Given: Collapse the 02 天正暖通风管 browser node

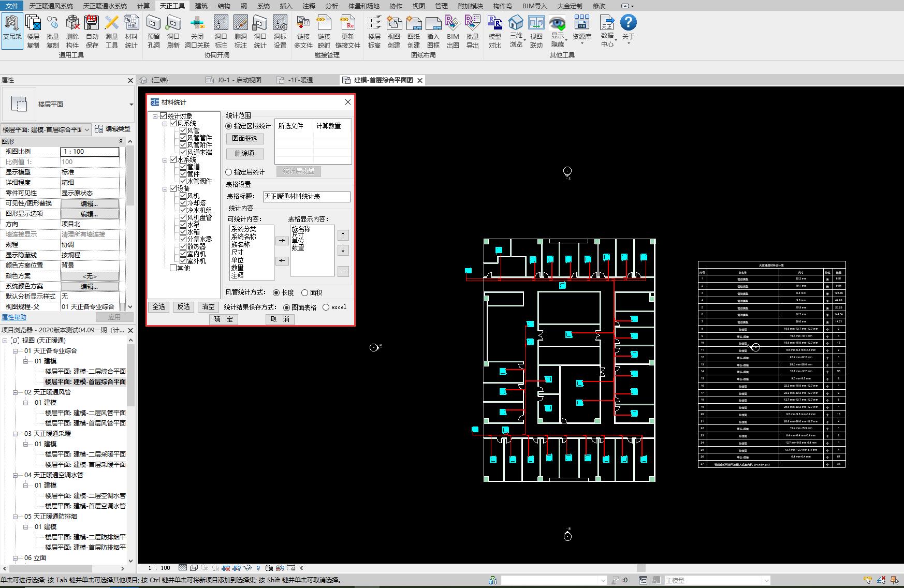Looking at the screenshot, I should click(x=16, y=392).
